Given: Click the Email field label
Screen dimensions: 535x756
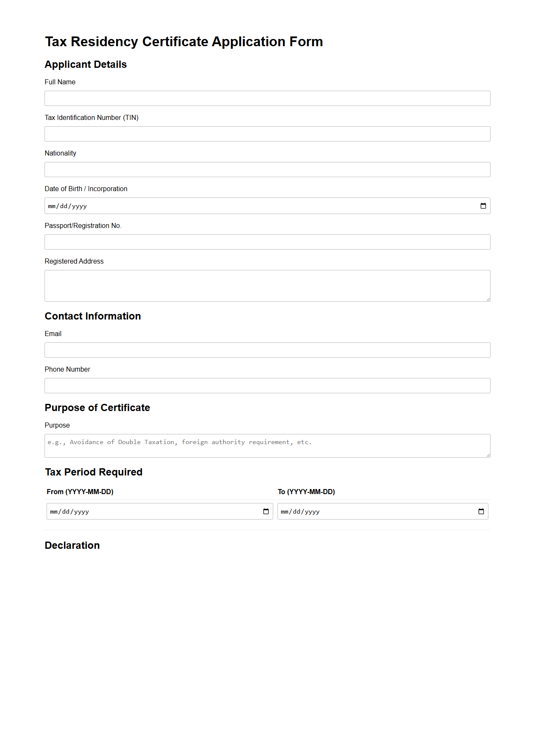Looking at the screenshot, I should [53, 334].
